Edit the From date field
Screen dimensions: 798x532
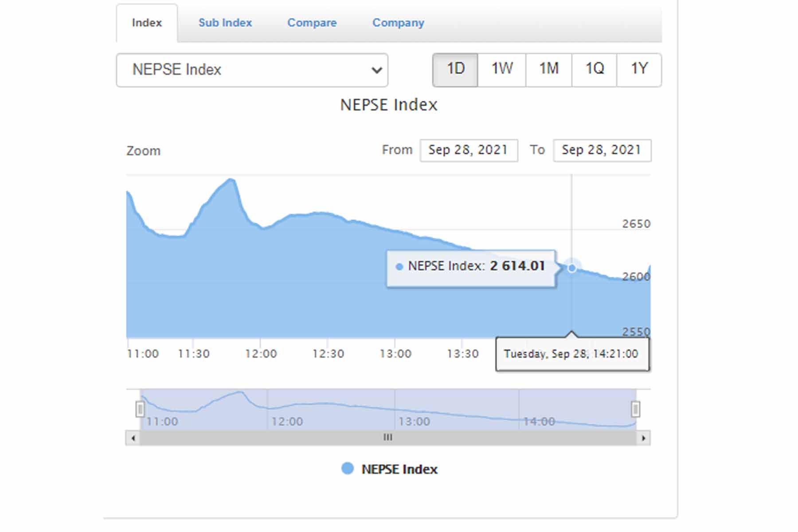[469, 150]
